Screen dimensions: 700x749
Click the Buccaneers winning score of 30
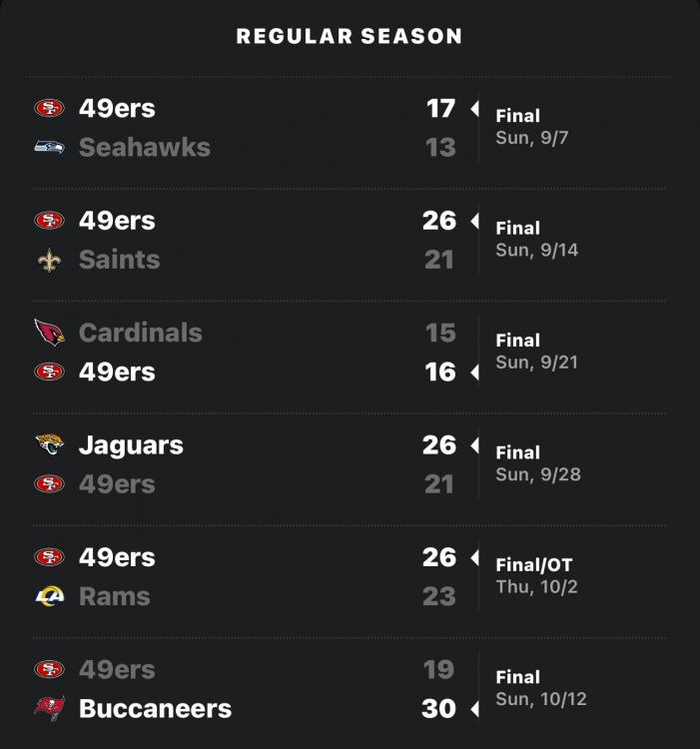tap(438, 709)
